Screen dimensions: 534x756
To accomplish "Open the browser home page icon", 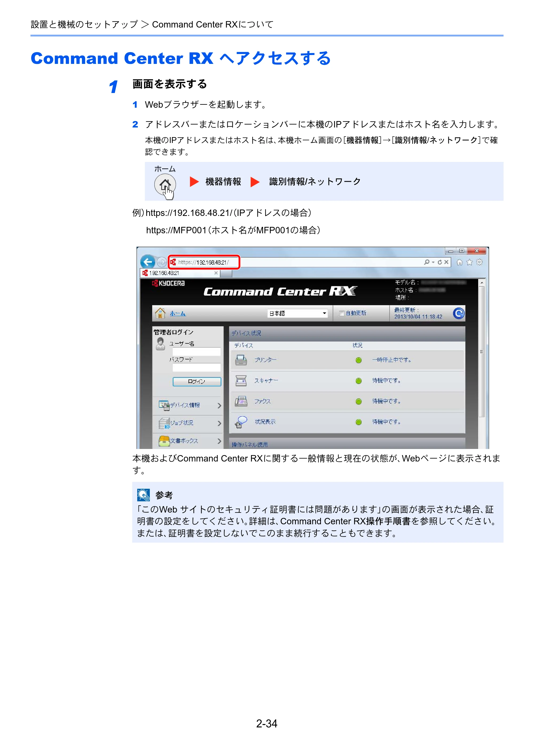I will click(x=459, y=262).
